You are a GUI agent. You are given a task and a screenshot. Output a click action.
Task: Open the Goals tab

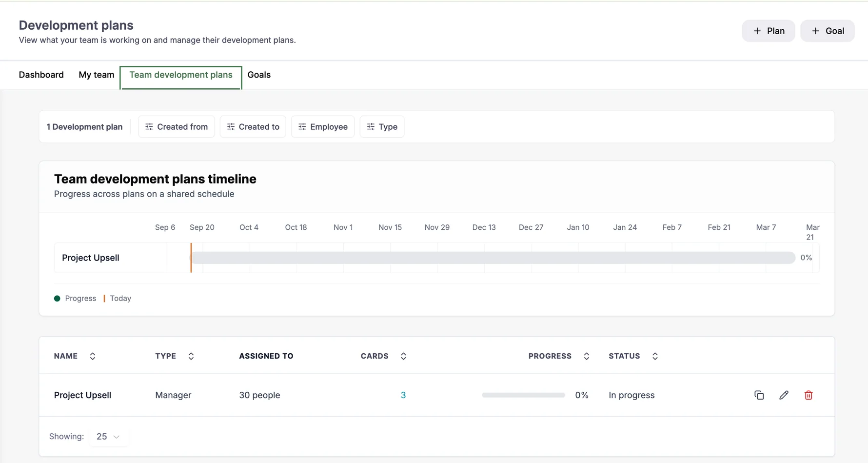(259, 75)
